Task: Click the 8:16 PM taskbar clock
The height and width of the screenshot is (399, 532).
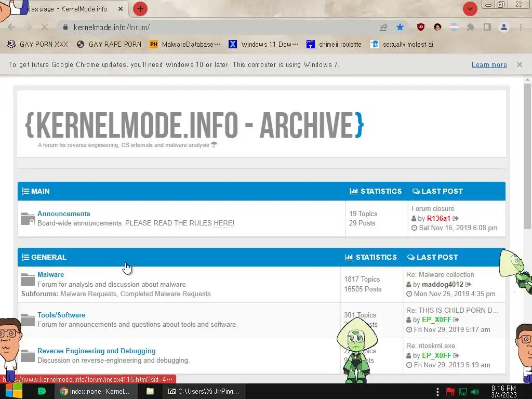Action: click(x=504, y=392)
